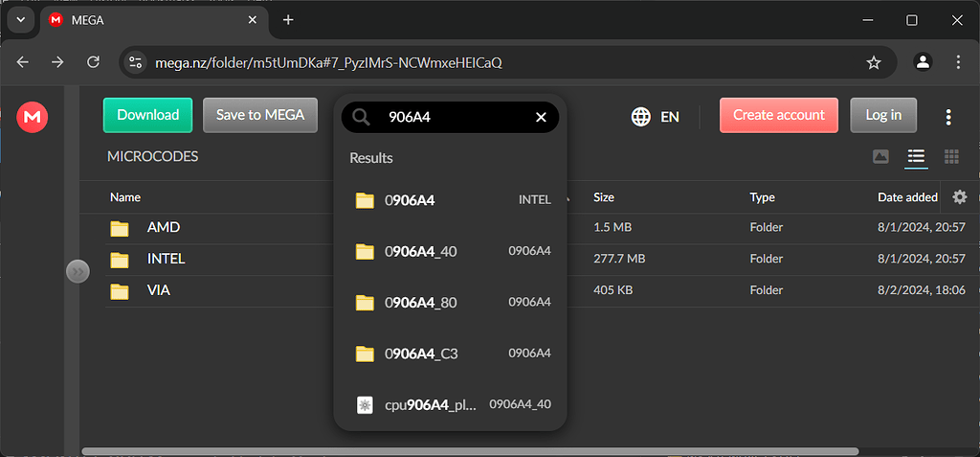Click the green Download button
This screenshot has height=457, width=980.
pos(147,115)
